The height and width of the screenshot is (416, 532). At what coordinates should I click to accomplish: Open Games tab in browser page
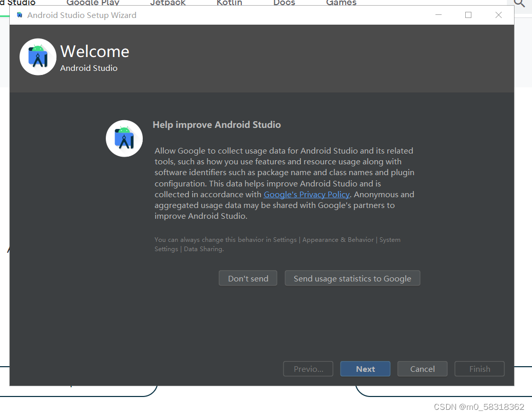tap(341, 3)
